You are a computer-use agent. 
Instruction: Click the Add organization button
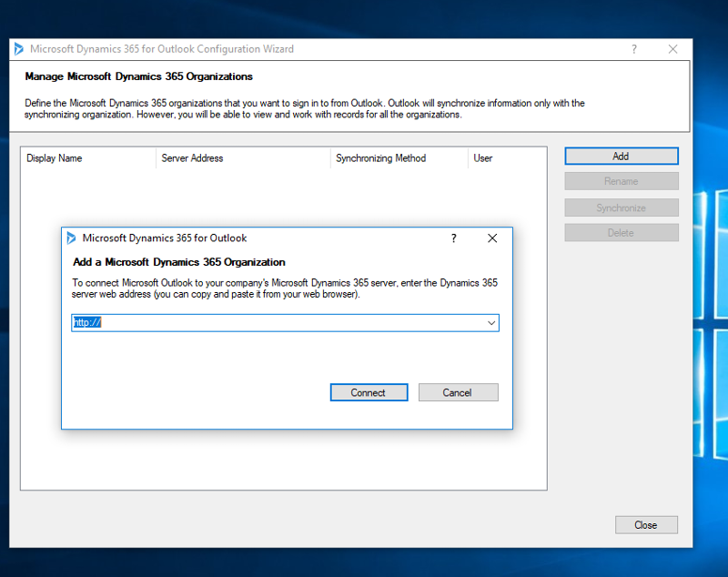(x=621, y=157)
